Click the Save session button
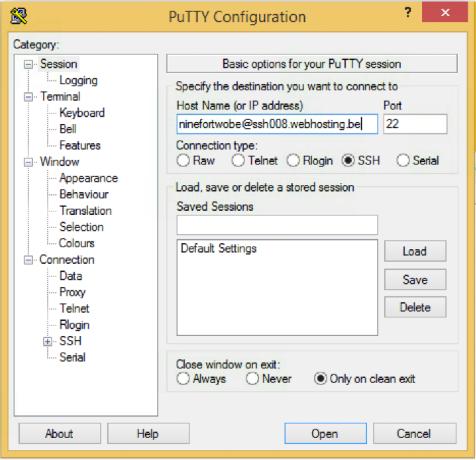This screenshot has height=460, width=476. point(415,280)
